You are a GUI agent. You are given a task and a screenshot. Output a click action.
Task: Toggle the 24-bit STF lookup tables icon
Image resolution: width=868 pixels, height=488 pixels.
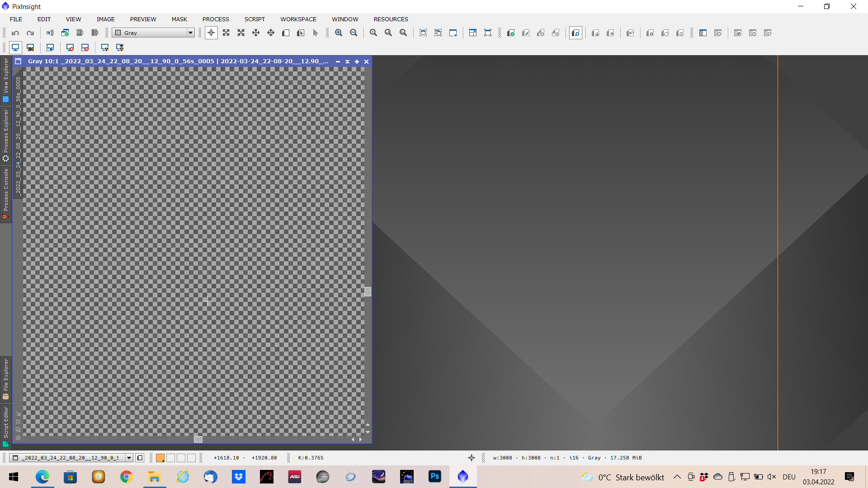click(31, 47)
